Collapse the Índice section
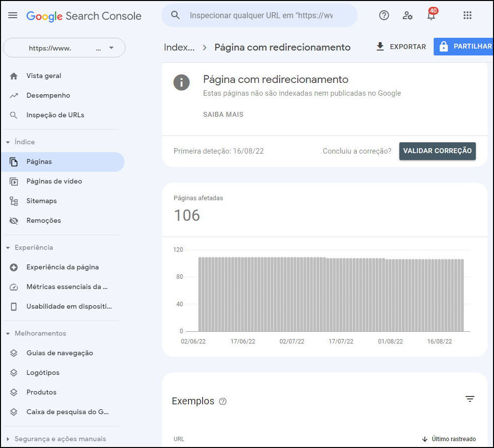Image resolution: width=494 pixels, height=448 pixels. tap(8, 142)
